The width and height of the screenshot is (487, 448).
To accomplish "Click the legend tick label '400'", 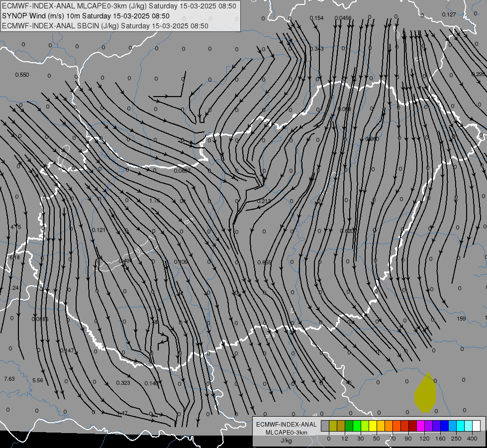I will 472,439.
